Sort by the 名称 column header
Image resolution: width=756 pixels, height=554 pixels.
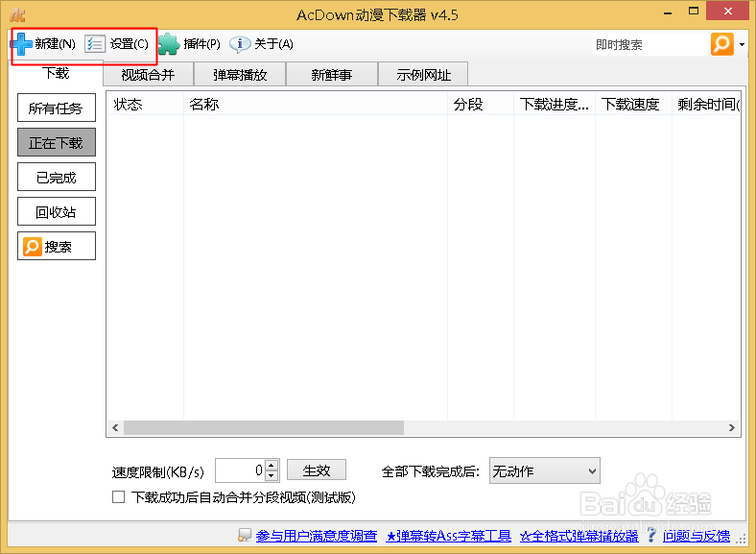click(x=316, y=105)
